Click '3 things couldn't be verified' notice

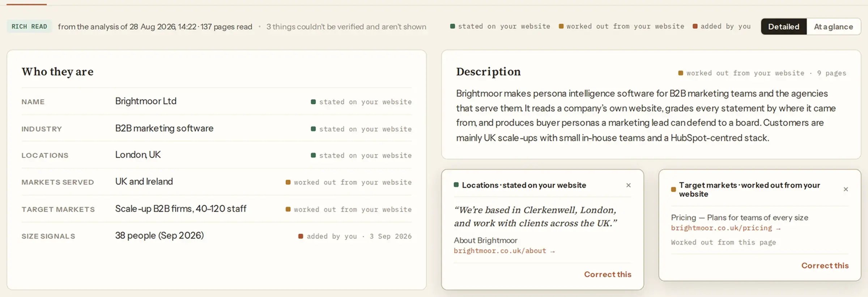[346, 26]
